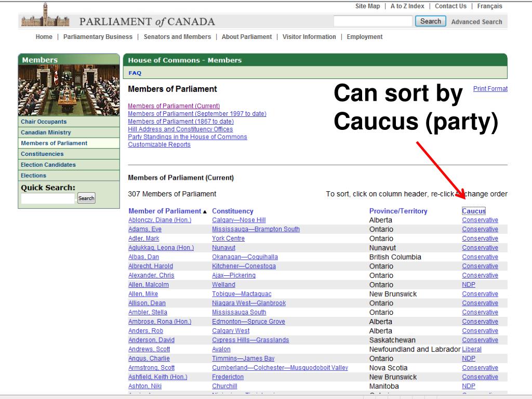Open the FAQ link
Viewport: 532px width, 399px height.
(135, 73)
